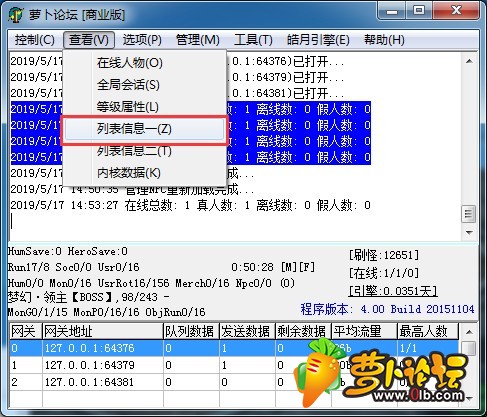This screenshot has height=417, width=487.
Task: Minimize the 萝卜论坛 window
Action: [392, 11]
